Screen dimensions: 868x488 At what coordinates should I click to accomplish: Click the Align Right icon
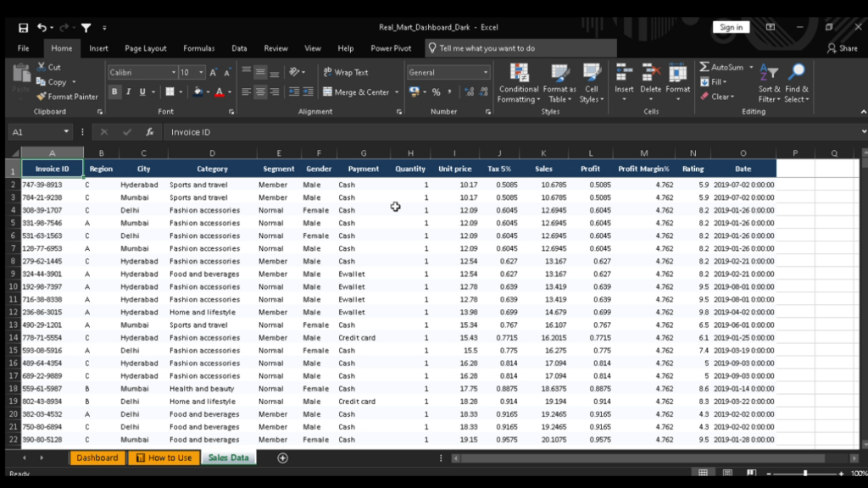click(x=275, y=91)
